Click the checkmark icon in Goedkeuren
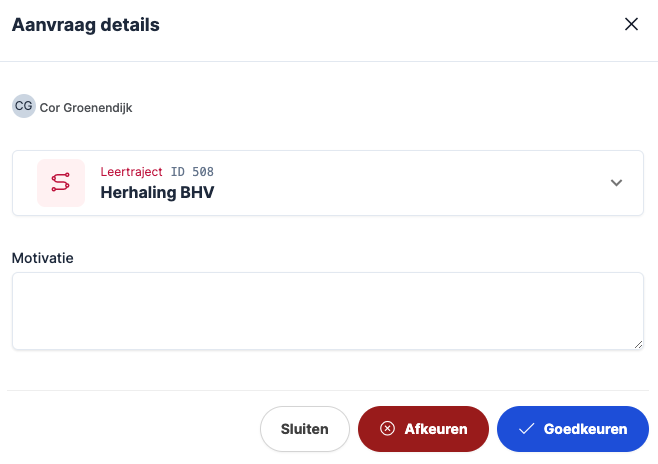The height and width of the screenshot is (464, 658). (526, 429)
